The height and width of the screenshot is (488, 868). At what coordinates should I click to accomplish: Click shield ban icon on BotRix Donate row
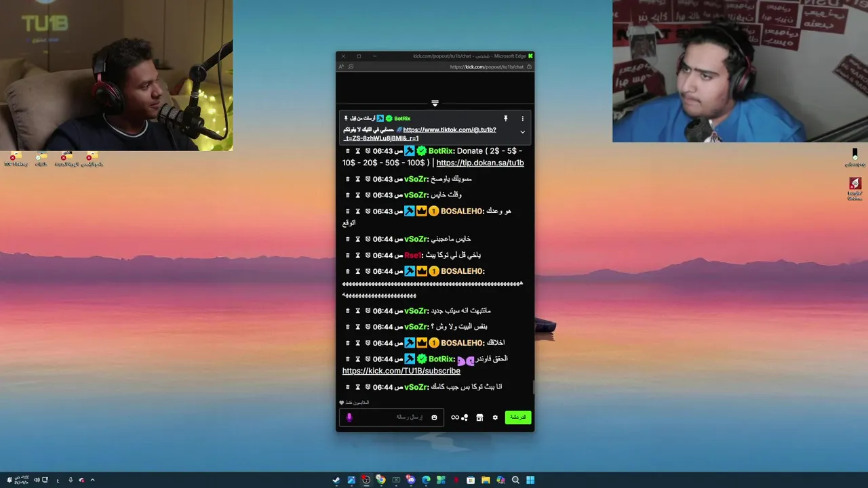(x=368, y=151)
